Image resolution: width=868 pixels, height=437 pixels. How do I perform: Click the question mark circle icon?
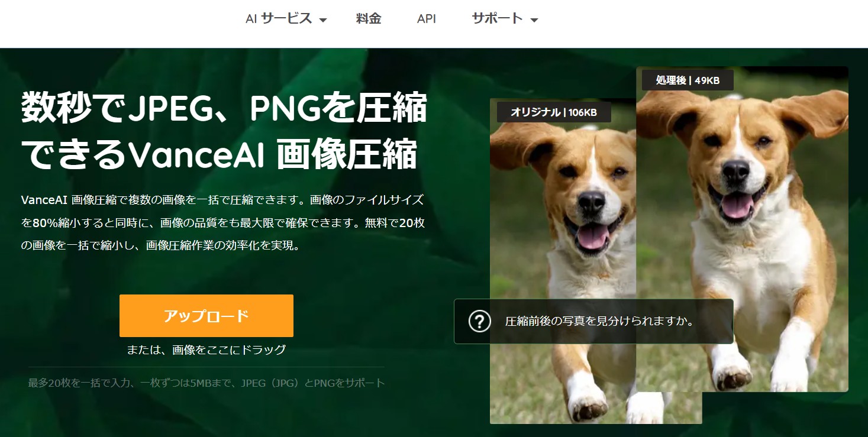pos(479,321)
